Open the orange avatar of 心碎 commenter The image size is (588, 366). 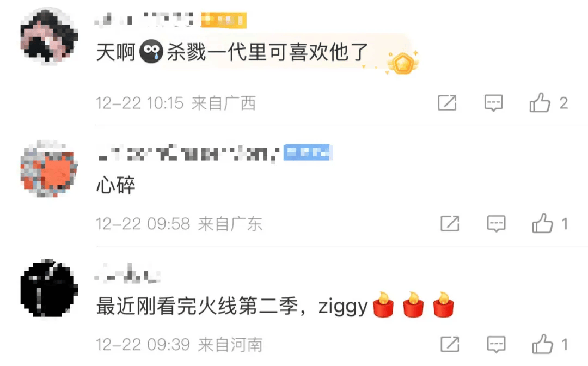tap(49, 168)
